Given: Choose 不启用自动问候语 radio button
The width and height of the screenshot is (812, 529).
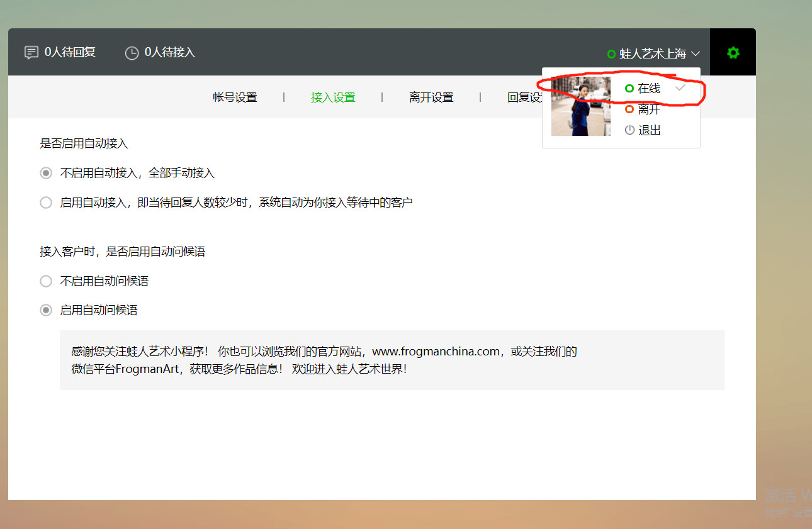Looking at the screenshot, I should [x=46, y=281].
